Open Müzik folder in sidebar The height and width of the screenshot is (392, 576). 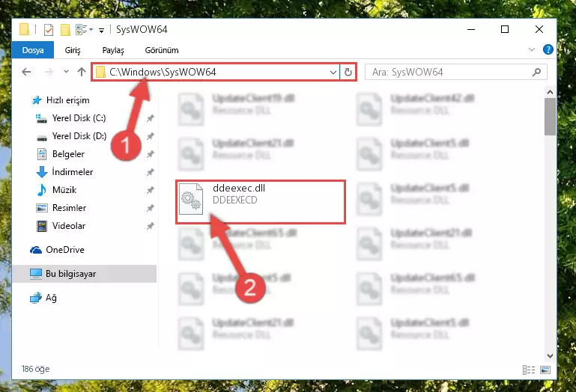point(64,190)
